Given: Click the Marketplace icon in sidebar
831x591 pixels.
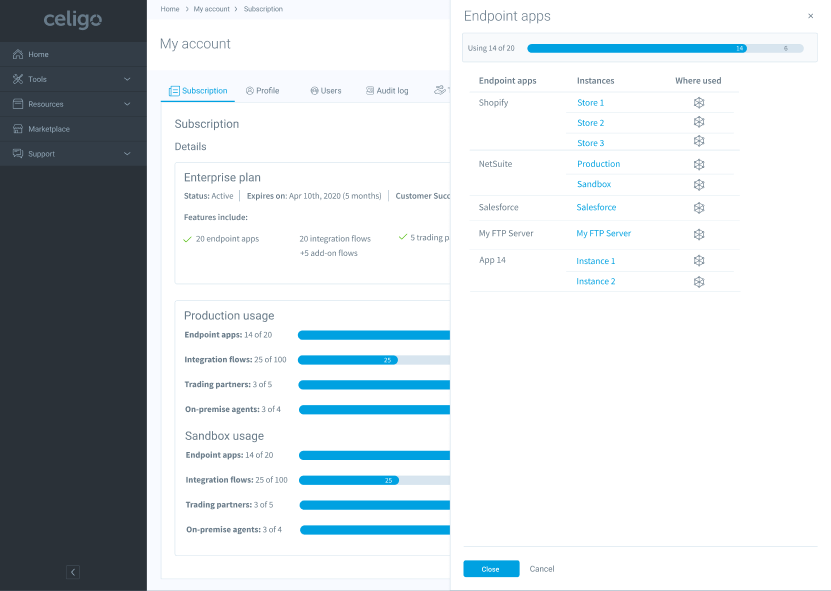Looking at the screenshot, I should [18, 129].
